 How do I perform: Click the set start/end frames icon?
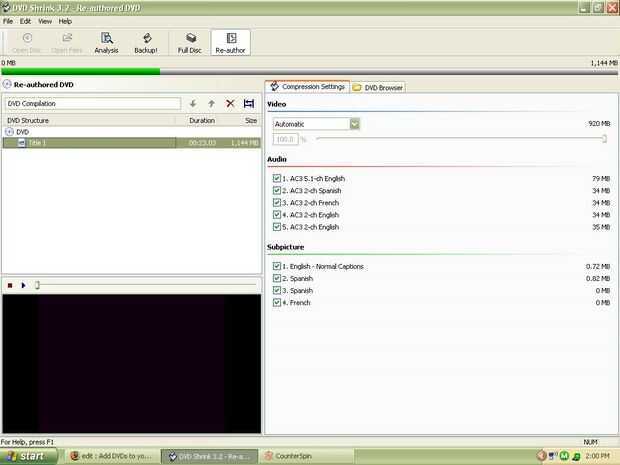tap(249, 104)
